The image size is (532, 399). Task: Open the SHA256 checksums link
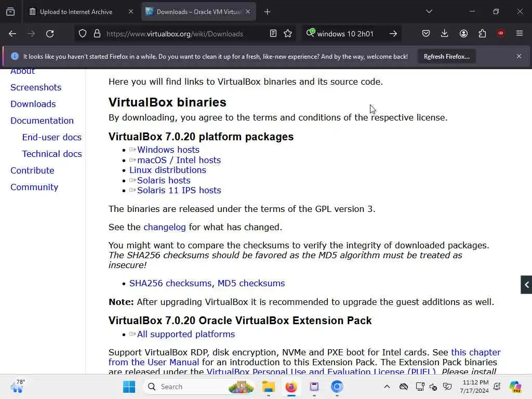[170, 283]
